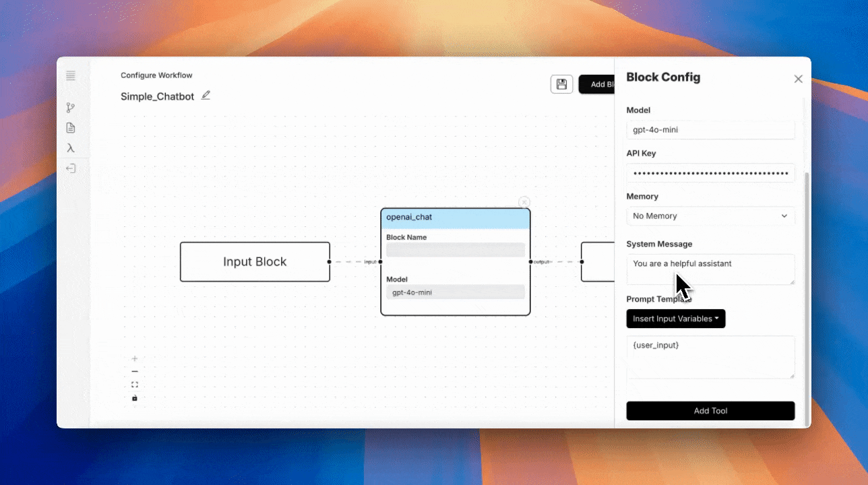The image size is (868, 485).
Task: Select the Input Block node
Action: click(255, 262)
